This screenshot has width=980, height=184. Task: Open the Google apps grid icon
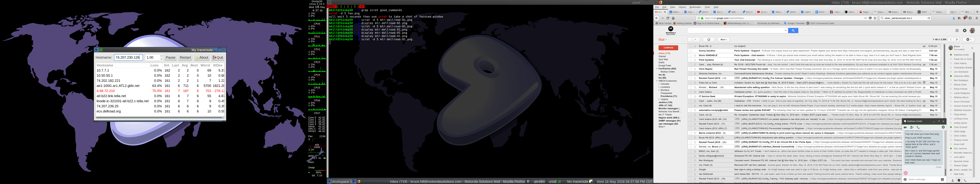[957, 30]
